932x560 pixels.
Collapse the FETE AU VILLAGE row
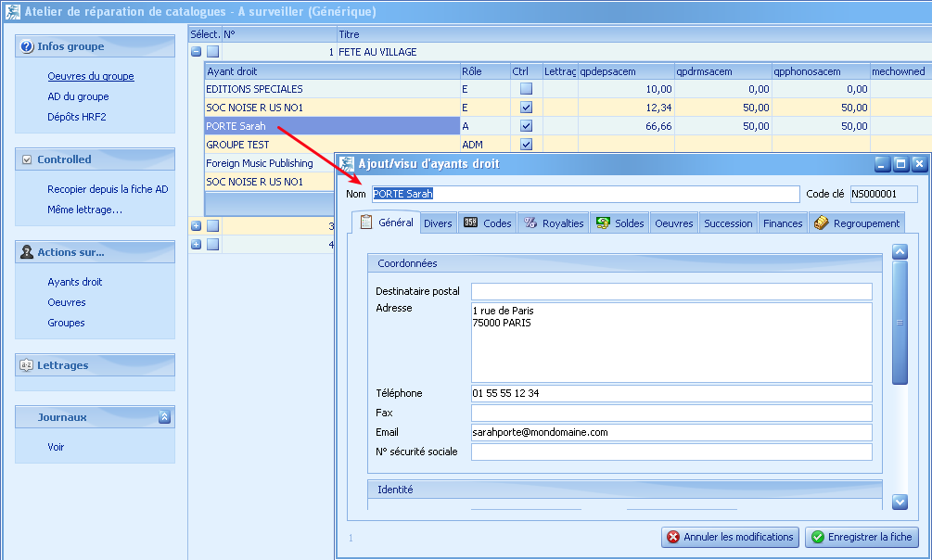[x=197, y=52]
